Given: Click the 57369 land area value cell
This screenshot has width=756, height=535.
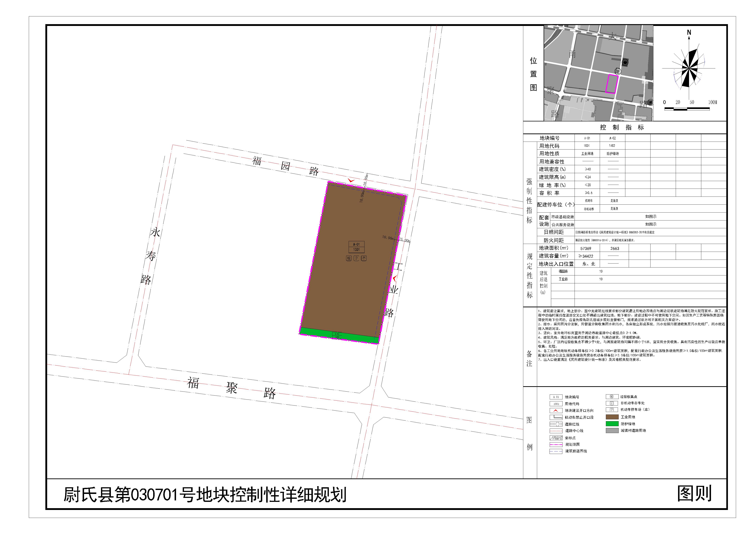Looking at the screenshot, I should 586,248.
